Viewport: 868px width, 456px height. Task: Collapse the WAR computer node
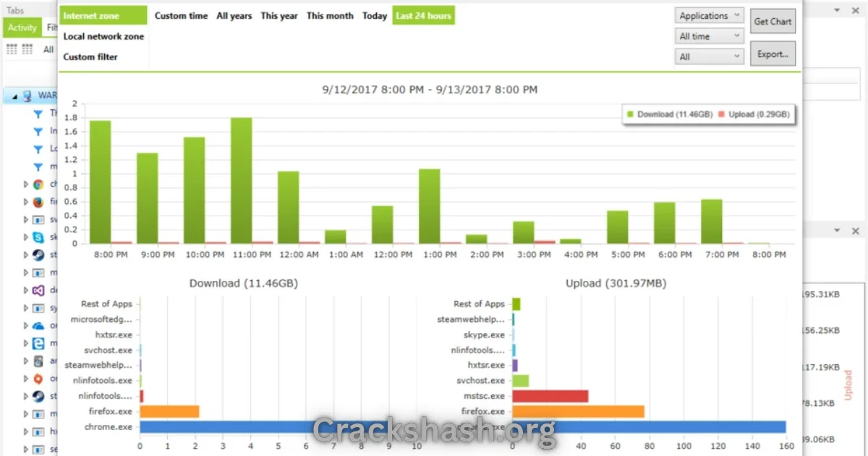(14, 96)
